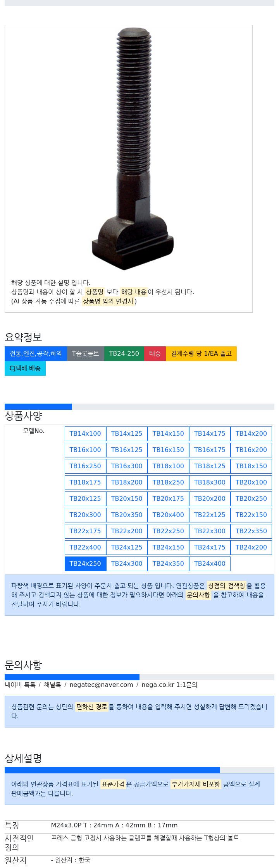Image resolution: width=279 pixels, height=868 pixels.
Task: Click the highlighted TB24x250 model button
Action: [x=85, y=564]
